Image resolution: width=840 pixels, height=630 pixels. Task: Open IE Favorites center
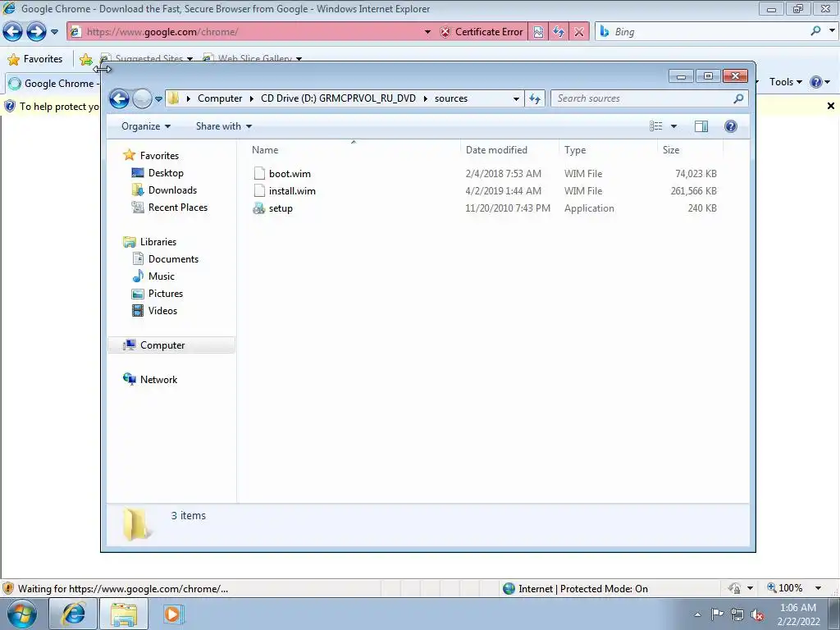(35, 59)
